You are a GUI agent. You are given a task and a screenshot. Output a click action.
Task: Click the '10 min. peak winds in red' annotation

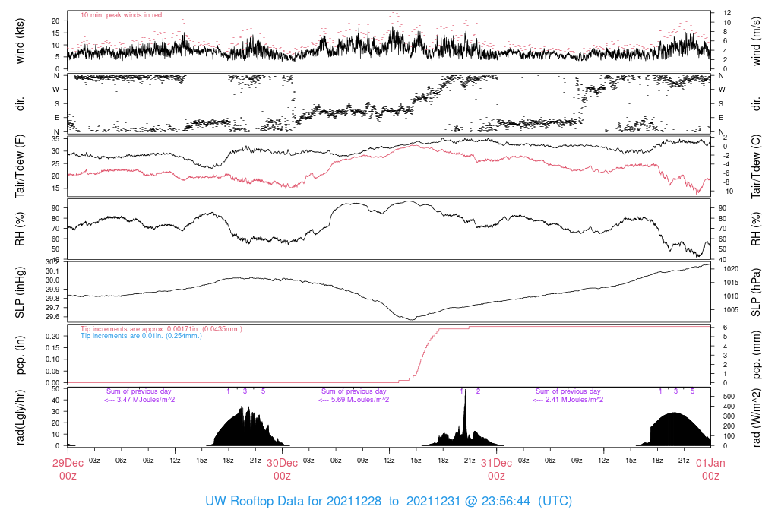click(x=121, y=15)
